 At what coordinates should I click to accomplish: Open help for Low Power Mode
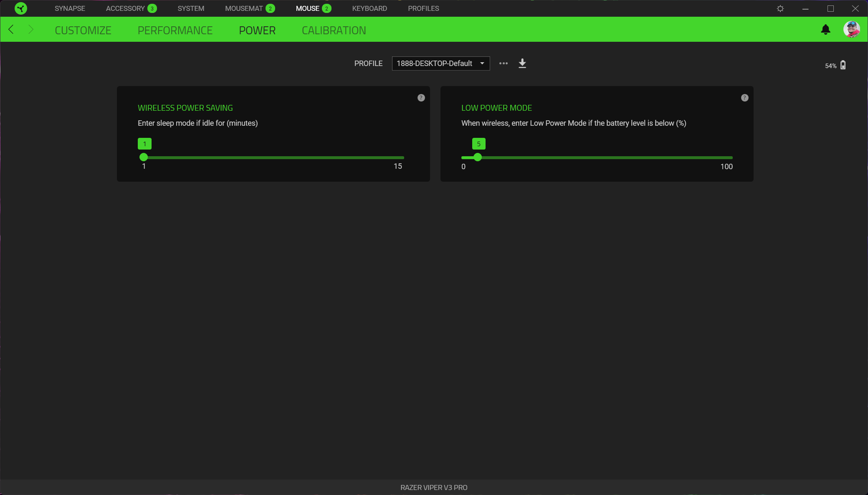point(744,98)
